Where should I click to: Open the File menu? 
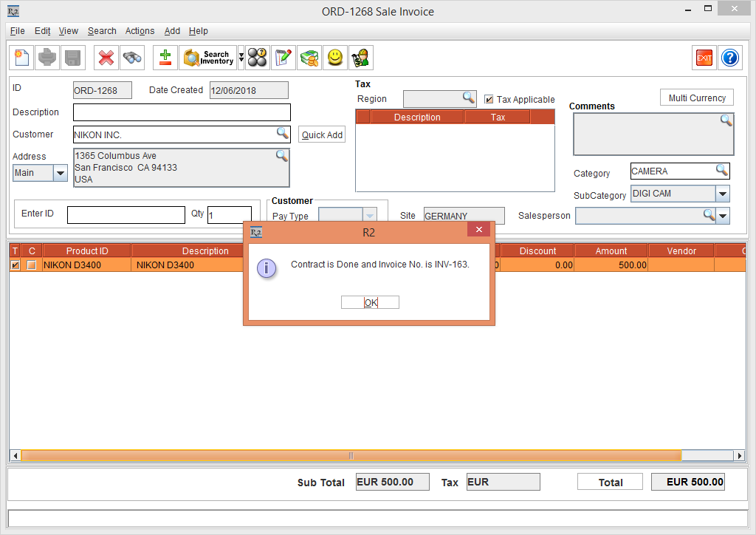(x=18, y=31)
